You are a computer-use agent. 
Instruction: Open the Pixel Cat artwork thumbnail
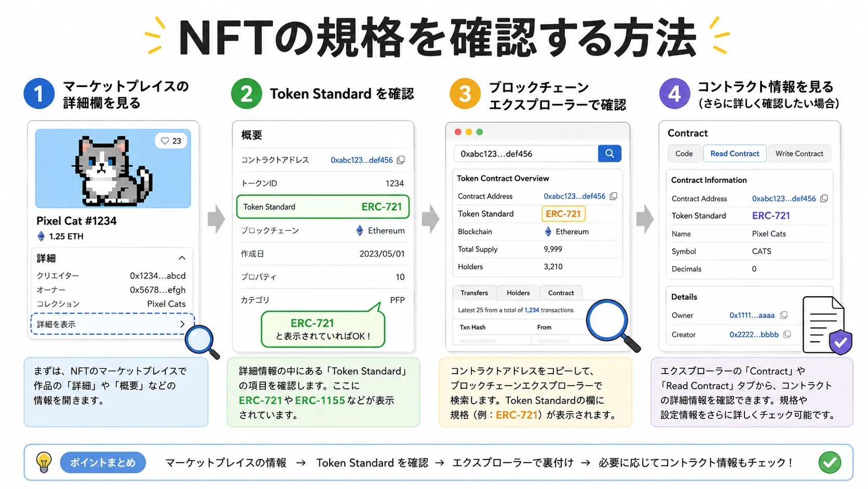tap(113, 168)
